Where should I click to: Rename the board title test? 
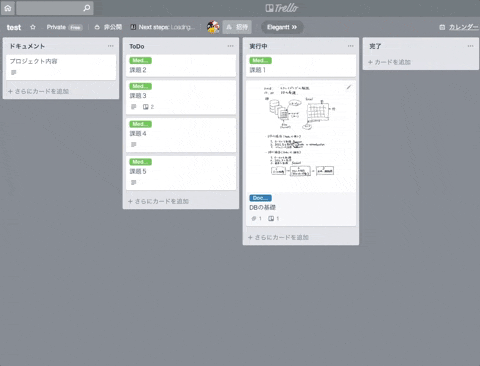point(14,27)
